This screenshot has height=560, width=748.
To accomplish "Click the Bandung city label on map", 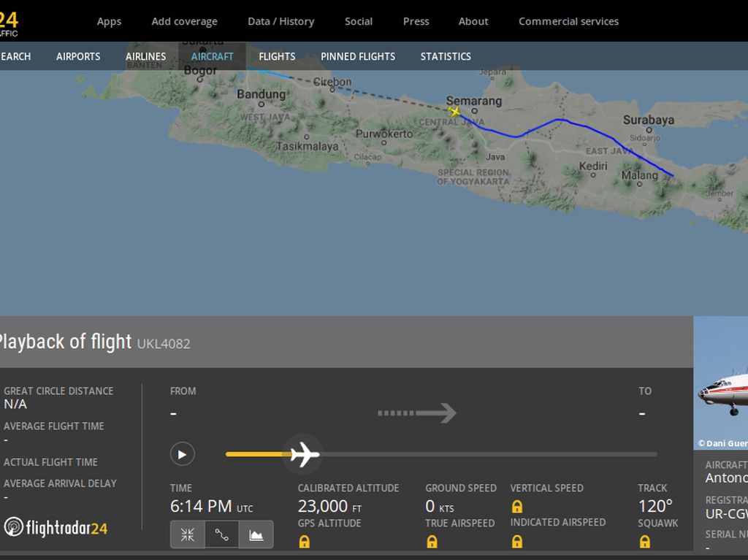I will point(261,94).
